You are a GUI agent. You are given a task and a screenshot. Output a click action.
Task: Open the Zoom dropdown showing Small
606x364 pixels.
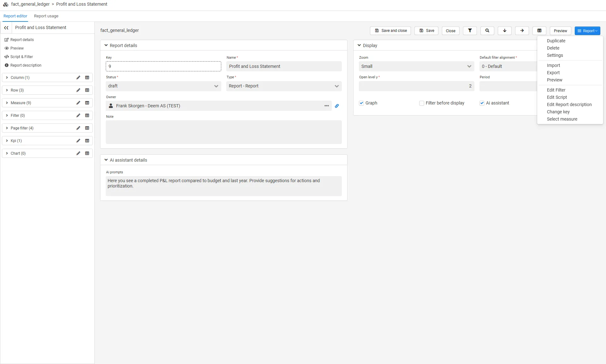click(417, 67)
